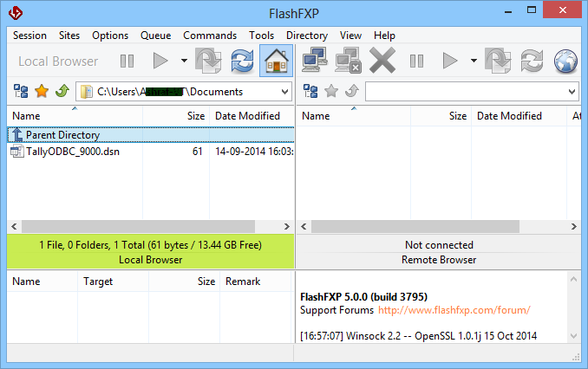Click the orange favorites star icon
The width and height of the screenshot is (588, 369).
click(42, 91)
